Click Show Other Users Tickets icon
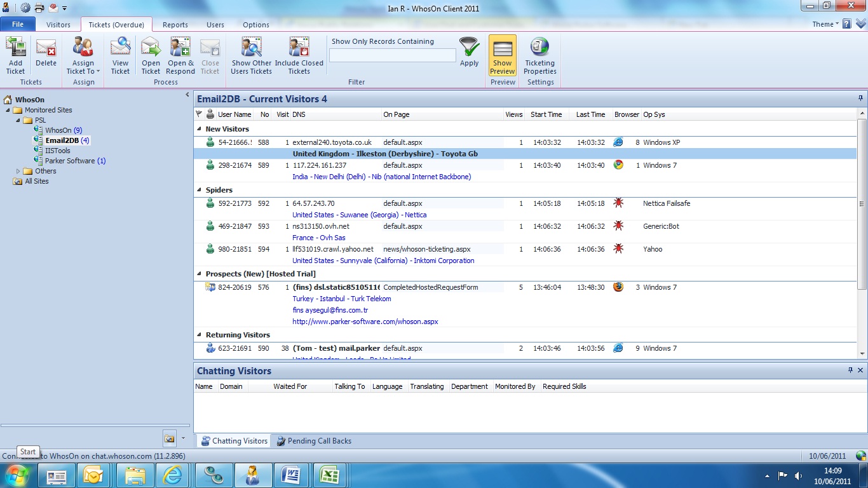 (251, 55)
